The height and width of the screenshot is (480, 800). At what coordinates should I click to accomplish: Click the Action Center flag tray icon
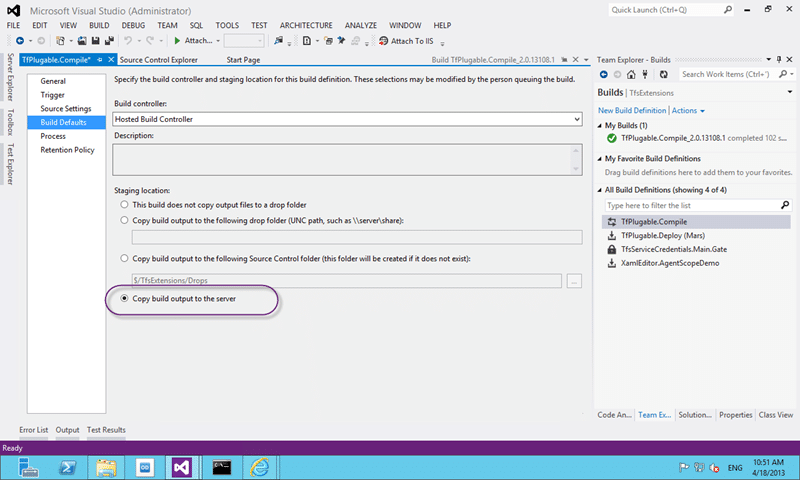(684, 467)
